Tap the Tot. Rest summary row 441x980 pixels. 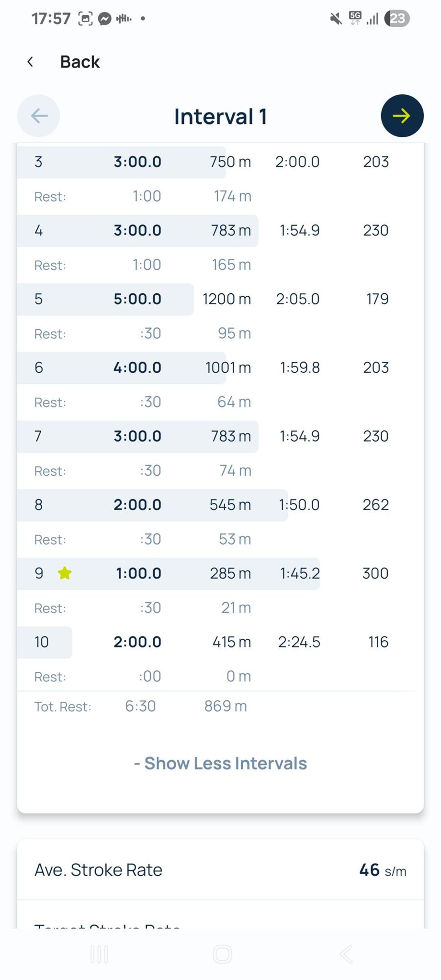(x=140, y=706)
